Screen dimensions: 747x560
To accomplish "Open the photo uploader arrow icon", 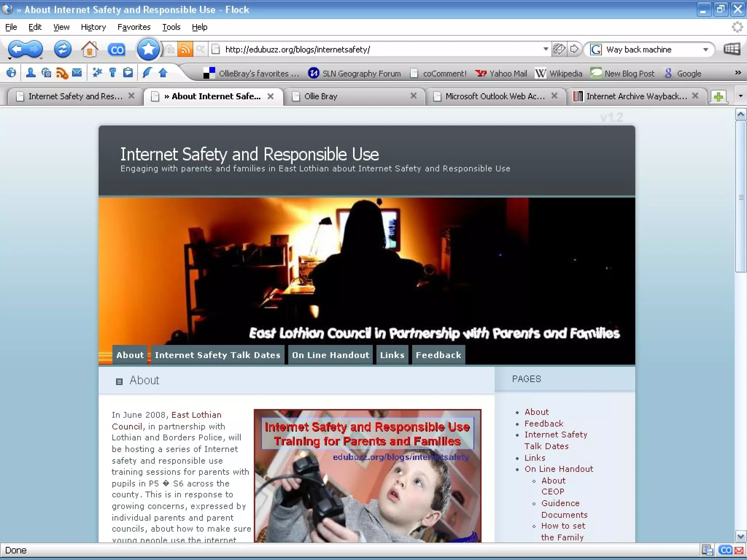I will point(163,73).
